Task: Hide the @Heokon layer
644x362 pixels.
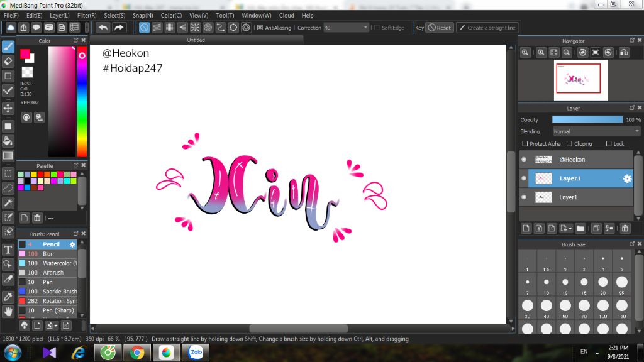Action: pos(524,160)
